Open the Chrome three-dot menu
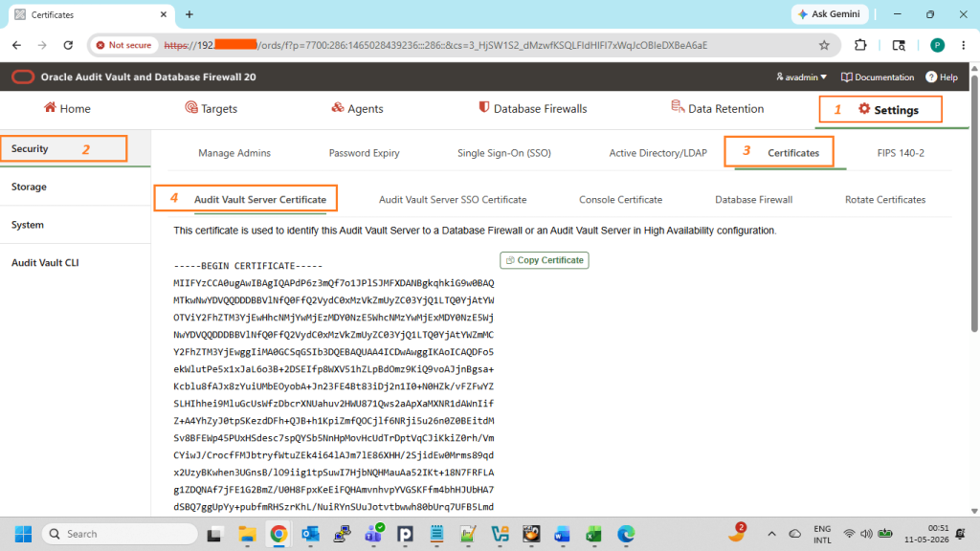The height and width of the screenshot is (551, 980). click(x=963, y=45)
